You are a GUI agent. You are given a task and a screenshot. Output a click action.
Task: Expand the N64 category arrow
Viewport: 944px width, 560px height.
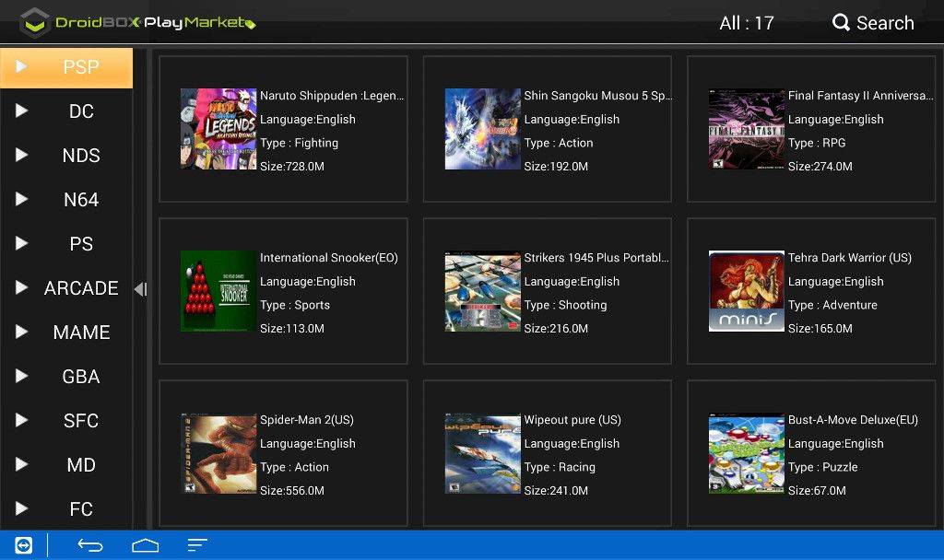coord(21,199)
